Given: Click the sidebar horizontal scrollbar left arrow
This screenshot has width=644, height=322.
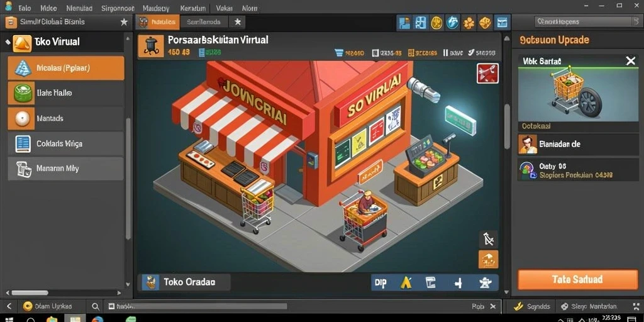Looking at the screenshot, I should coord(8,293).
